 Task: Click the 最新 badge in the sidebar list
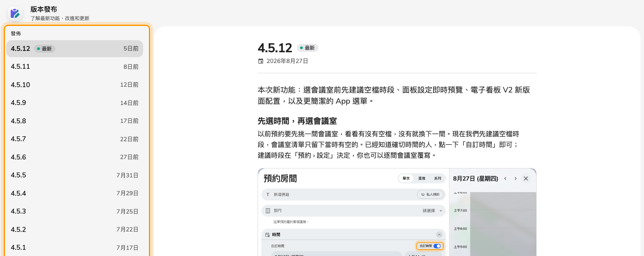click(x=45, y=49)
